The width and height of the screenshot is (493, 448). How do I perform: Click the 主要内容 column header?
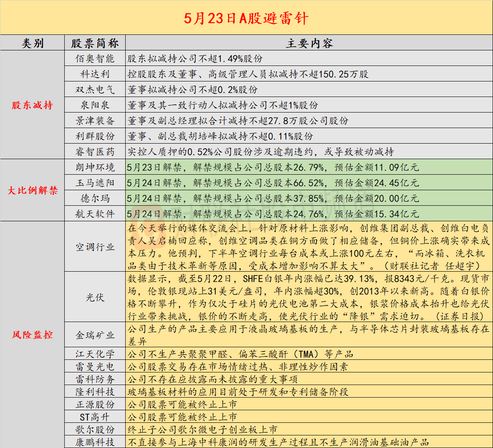(x=310, y=43)
